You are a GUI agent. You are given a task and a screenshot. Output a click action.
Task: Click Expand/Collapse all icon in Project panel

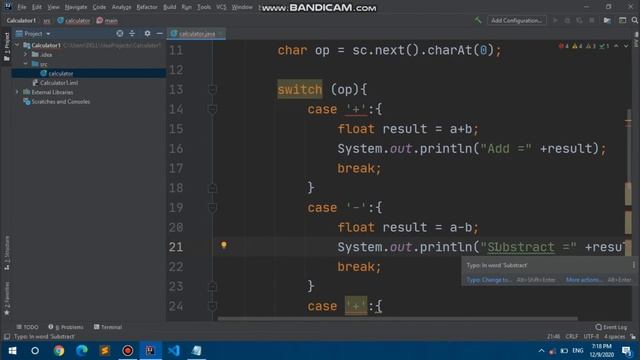point(132,33)
